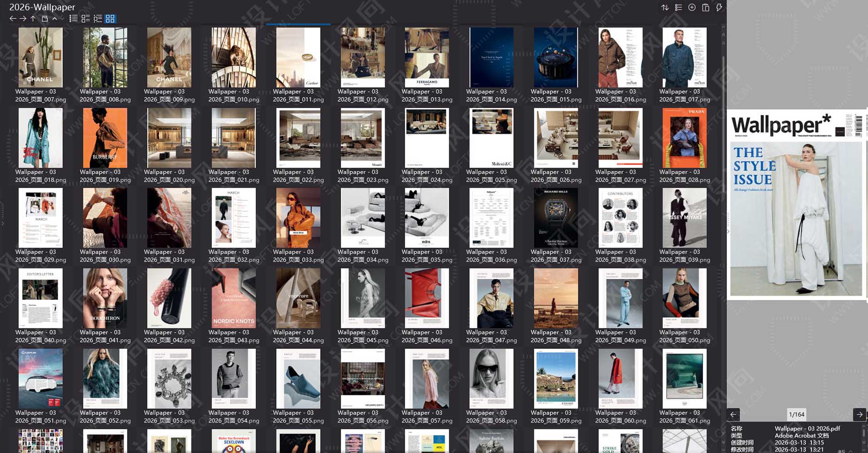The image size is (868, 453).
Task: Edit the 1/164 page number field
Action: [x=796, y=415]
